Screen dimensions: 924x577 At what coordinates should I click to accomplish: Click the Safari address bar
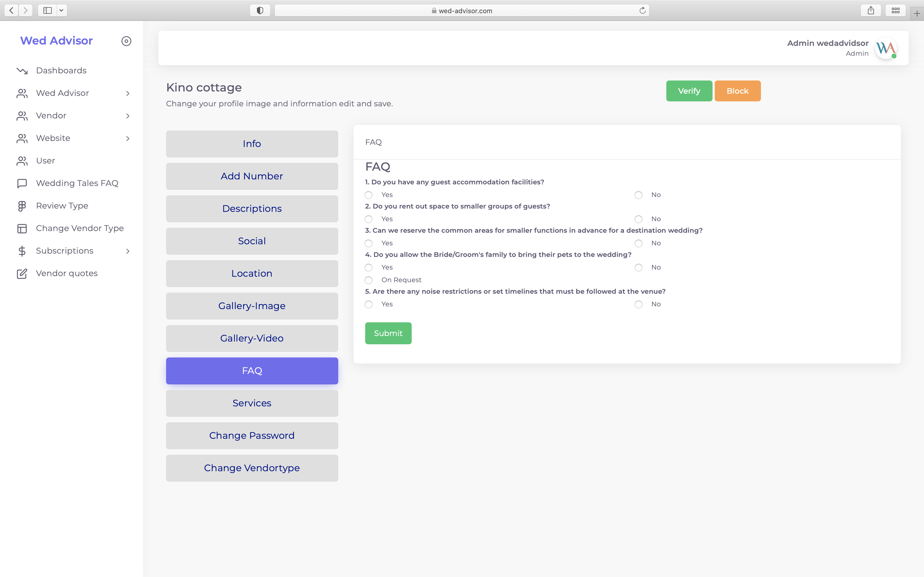coord(462,11)
